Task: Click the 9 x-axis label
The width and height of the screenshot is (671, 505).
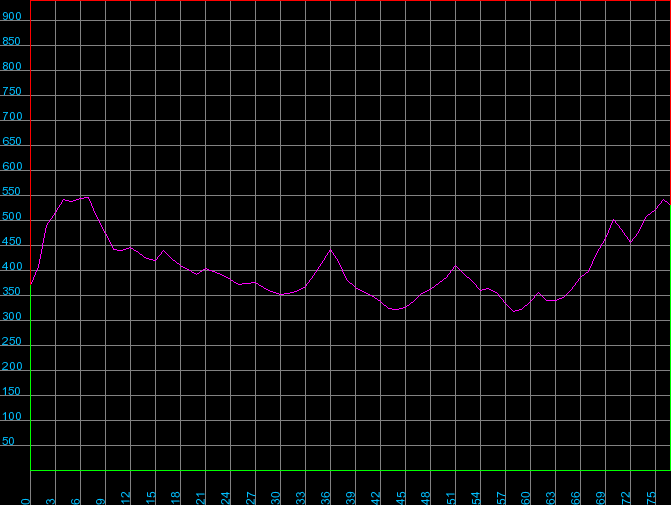Action: 101,501
